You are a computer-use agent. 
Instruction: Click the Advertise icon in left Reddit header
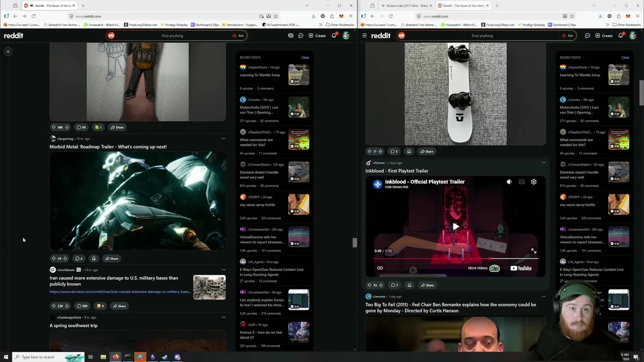[x=291, y=36]
